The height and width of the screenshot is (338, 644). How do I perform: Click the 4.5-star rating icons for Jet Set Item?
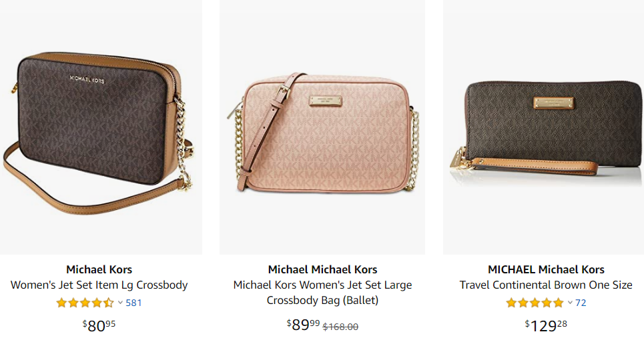pos(85,303)
